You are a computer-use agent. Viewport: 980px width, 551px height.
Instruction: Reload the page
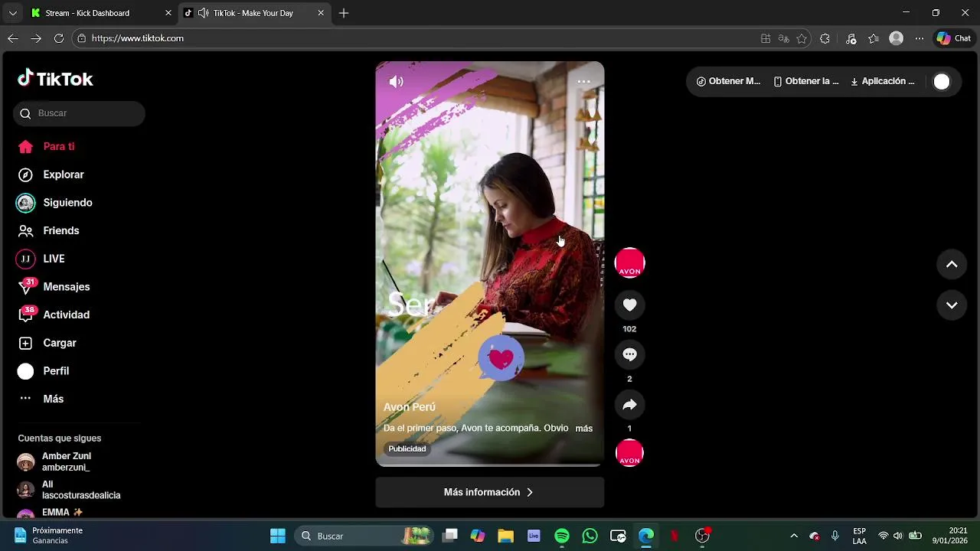coord(59,38)
